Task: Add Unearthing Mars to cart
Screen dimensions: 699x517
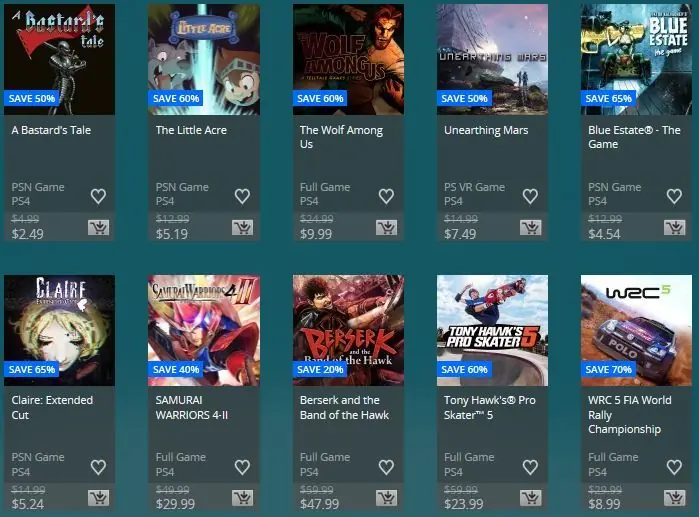Action: click(x=530, y=227)
